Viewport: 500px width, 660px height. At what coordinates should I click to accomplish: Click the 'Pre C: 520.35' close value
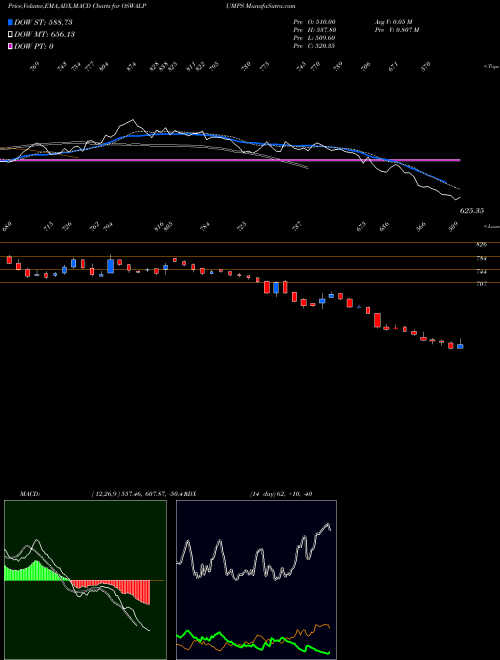pyautogui.click(x=314, y=46)
